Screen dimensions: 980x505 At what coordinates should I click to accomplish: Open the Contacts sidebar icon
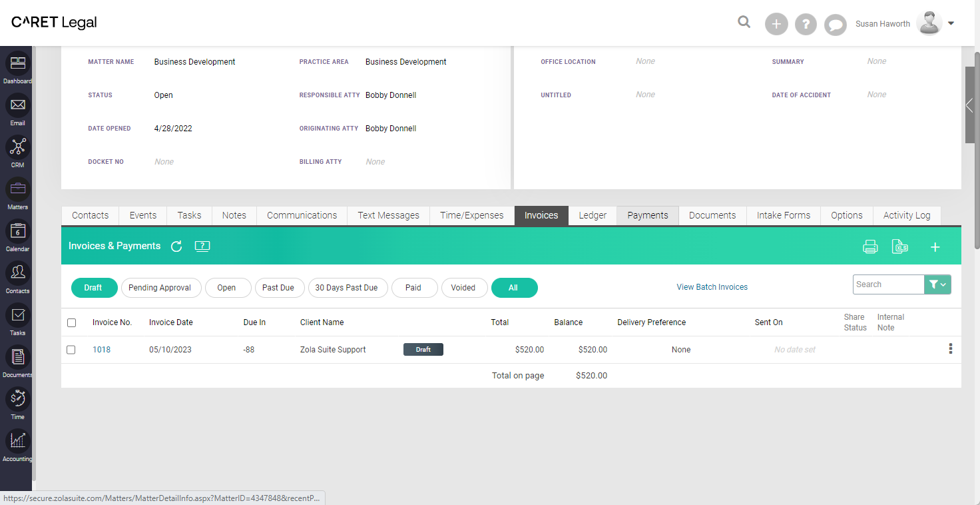point(18,273)
